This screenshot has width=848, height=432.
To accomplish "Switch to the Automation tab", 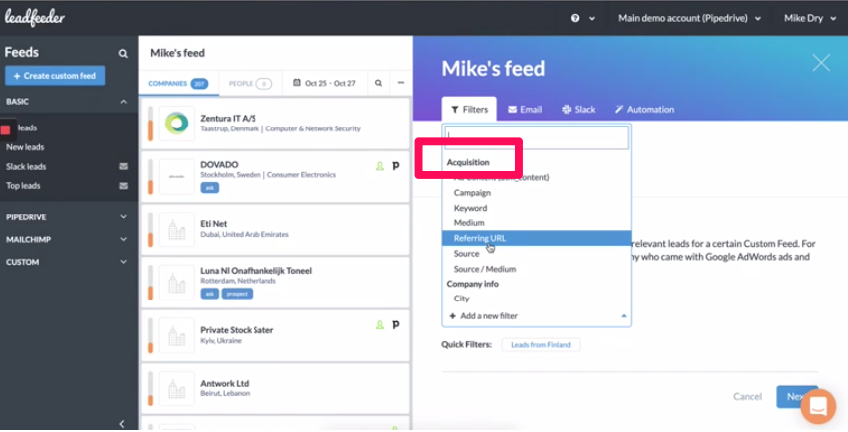I will (x=644, y=110).
